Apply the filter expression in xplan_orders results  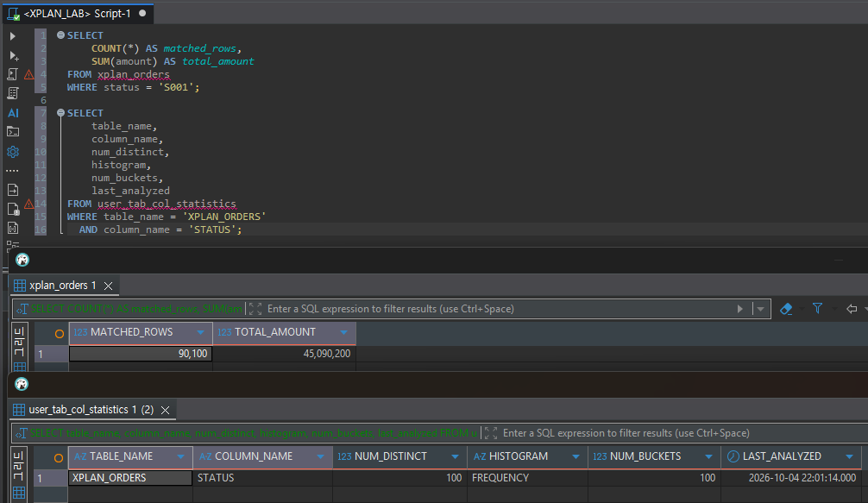point(740,309)
